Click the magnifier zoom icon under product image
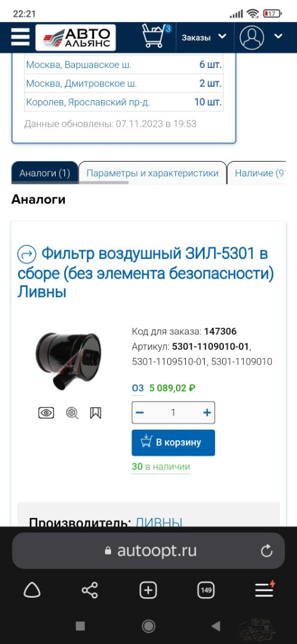The width and height of the screenshot is (297, 644). [72, 413]
